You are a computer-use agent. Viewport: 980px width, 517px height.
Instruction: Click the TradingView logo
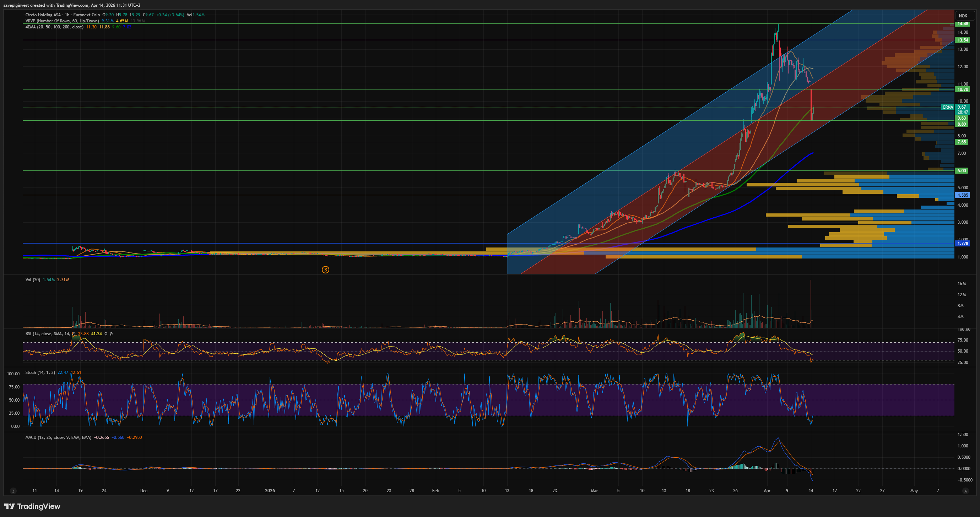point(32,506)
